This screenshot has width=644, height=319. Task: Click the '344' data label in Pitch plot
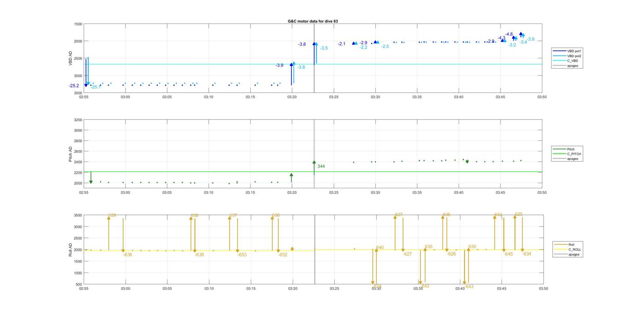click(x=321, y=166)
